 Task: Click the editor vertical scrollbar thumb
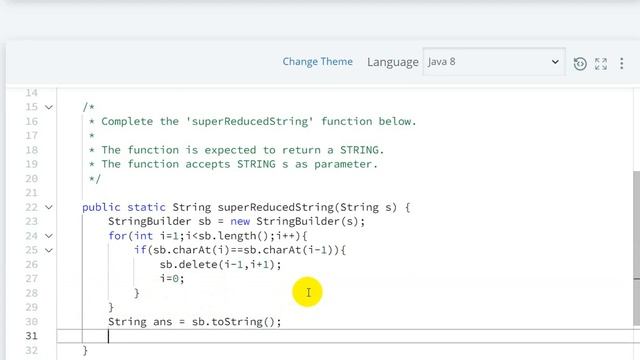637,248
